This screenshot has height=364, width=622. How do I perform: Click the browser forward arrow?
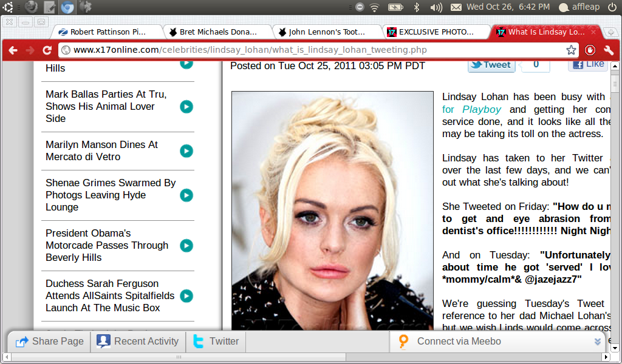[30, 50]
